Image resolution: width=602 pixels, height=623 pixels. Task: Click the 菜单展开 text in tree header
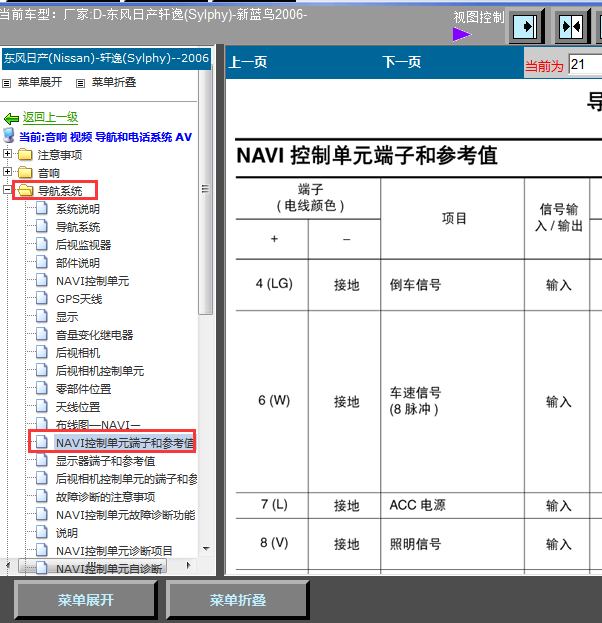pos(40,82)
